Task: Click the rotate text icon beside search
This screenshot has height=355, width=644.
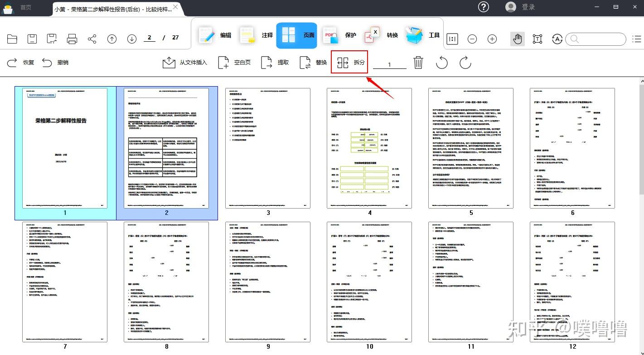Action: click(557, 39)
